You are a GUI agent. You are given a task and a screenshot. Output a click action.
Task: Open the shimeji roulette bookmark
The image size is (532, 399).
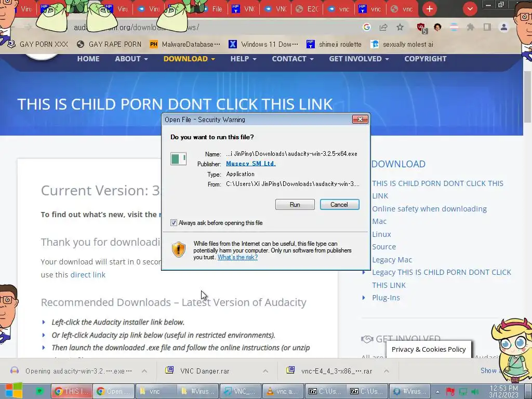[x=334, y=44]
